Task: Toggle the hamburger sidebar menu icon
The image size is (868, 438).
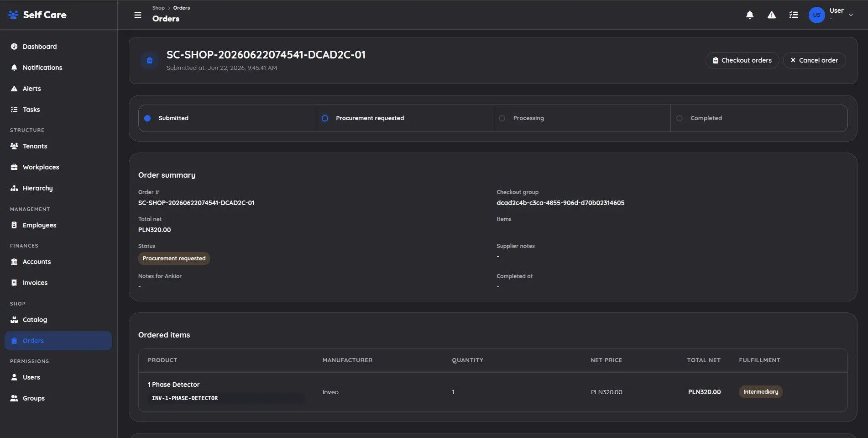Action: tap(138, 15)
